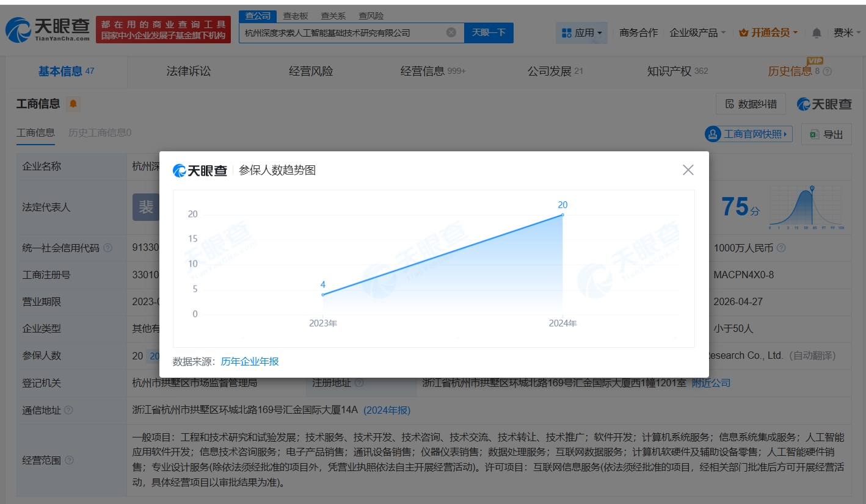This screenshot has width=866, height=504.
Task: Switch to the 查风险 search tab
Action: pyautogui.click(x=371, y=16)
